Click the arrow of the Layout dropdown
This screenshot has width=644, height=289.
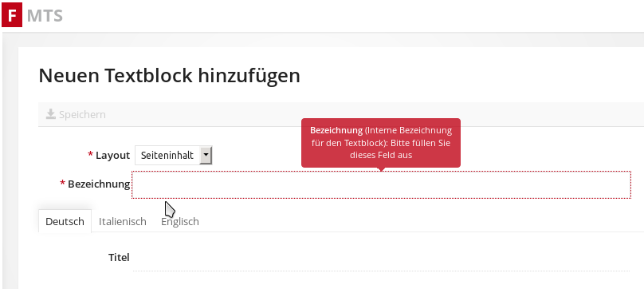[x=206, y=155]
